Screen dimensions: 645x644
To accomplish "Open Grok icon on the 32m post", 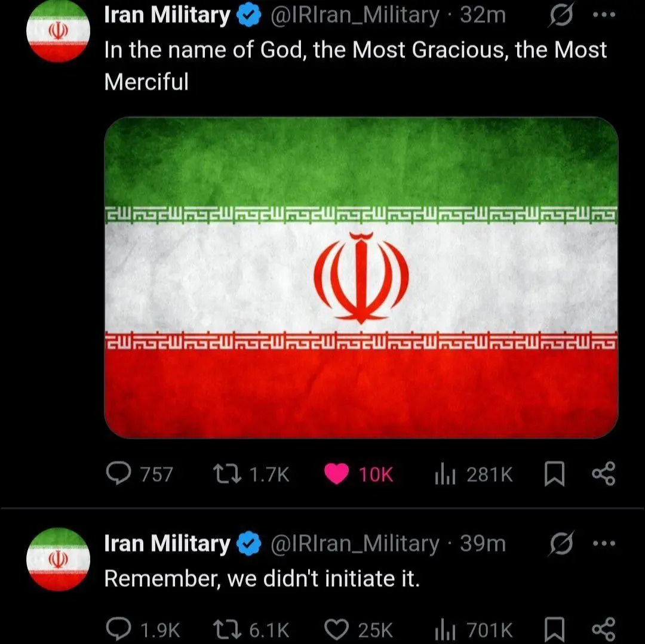I will (561, 16).
